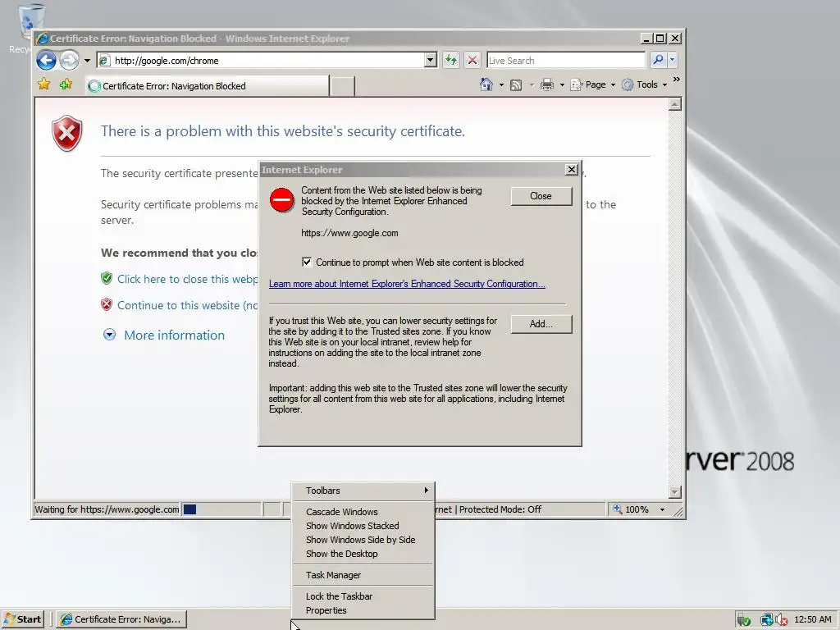Viewport: 840px width, 630px height.
Task: Click the page scrollbar down arrow
Action: [675, 491]
